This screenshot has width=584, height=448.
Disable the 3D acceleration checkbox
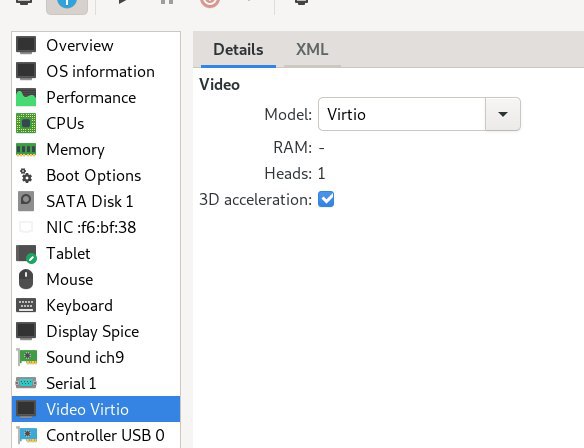(326, 199)
